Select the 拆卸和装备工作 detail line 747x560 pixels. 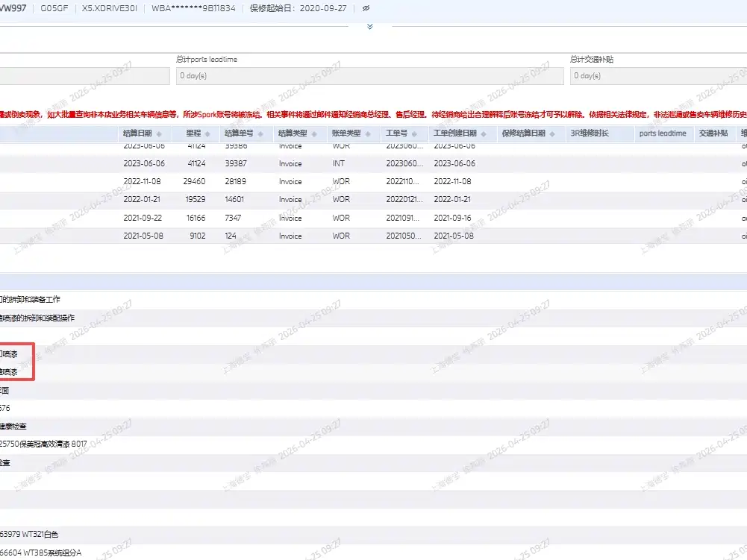pos(373,300)
